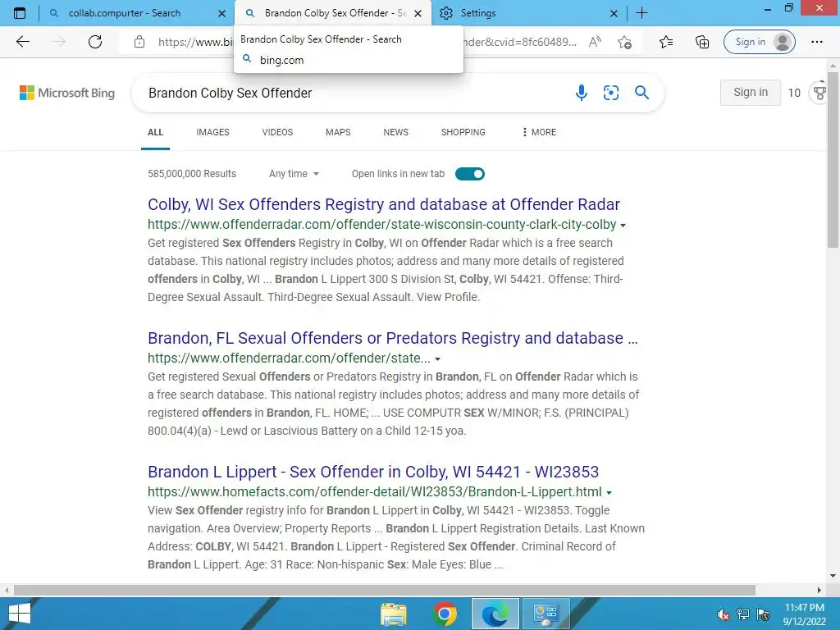Refresh the current Bing page
Screen dimensions: 840x630
(95, 42)
